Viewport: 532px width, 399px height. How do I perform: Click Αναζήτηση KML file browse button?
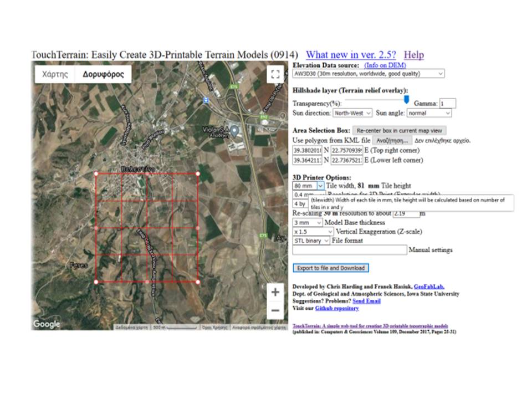click(392, 140)
